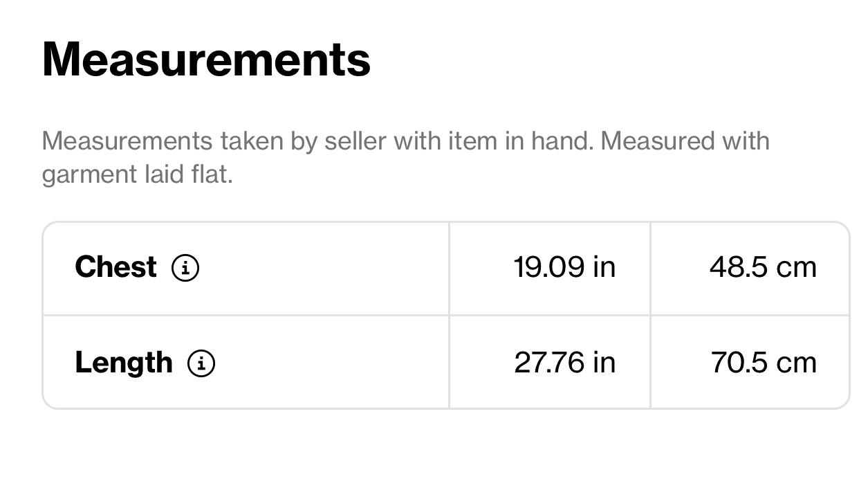This screenshot has height=479, width=868.
Task: Open the Length measurement info icon
Action: pyautogui.click(x=201, y=363)
